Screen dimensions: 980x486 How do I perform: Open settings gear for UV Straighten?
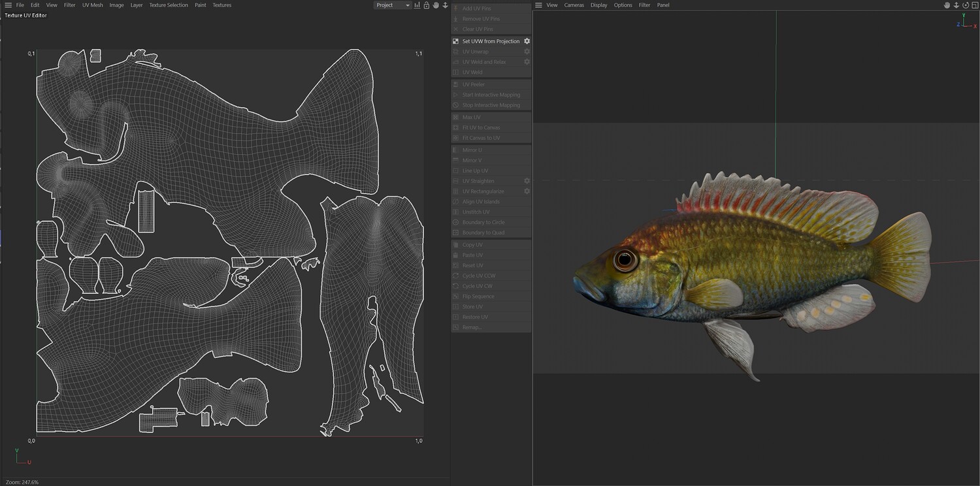coord(527,181)
